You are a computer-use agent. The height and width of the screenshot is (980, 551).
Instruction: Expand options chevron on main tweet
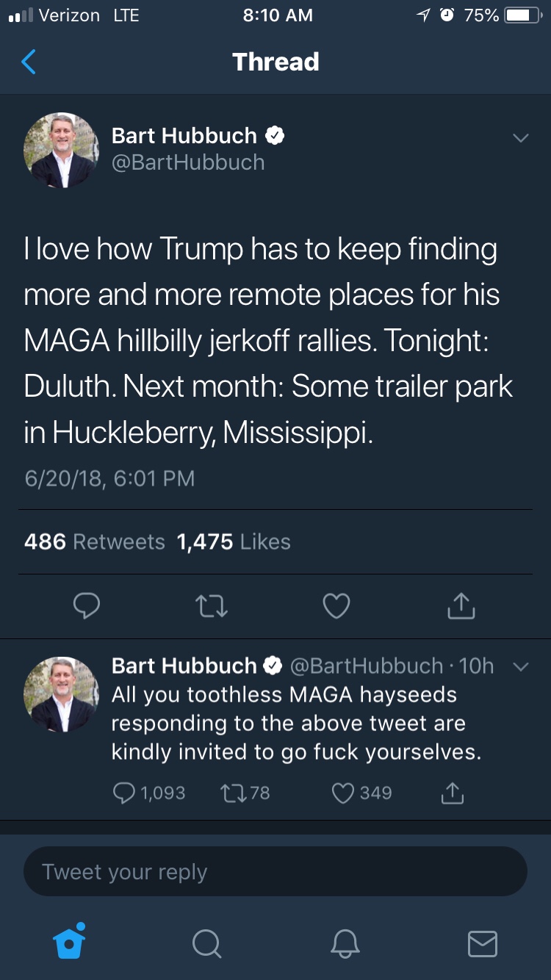[x=520, y=137]
